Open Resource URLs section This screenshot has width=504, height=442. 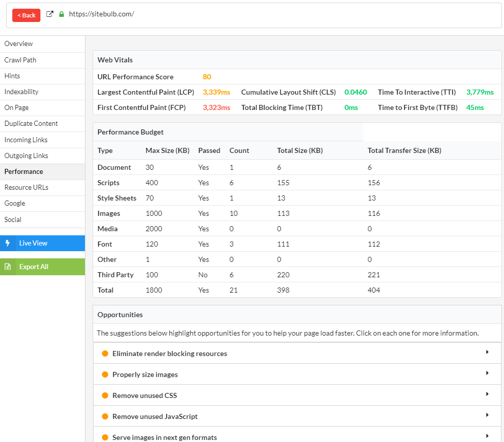tap(42, 187)
